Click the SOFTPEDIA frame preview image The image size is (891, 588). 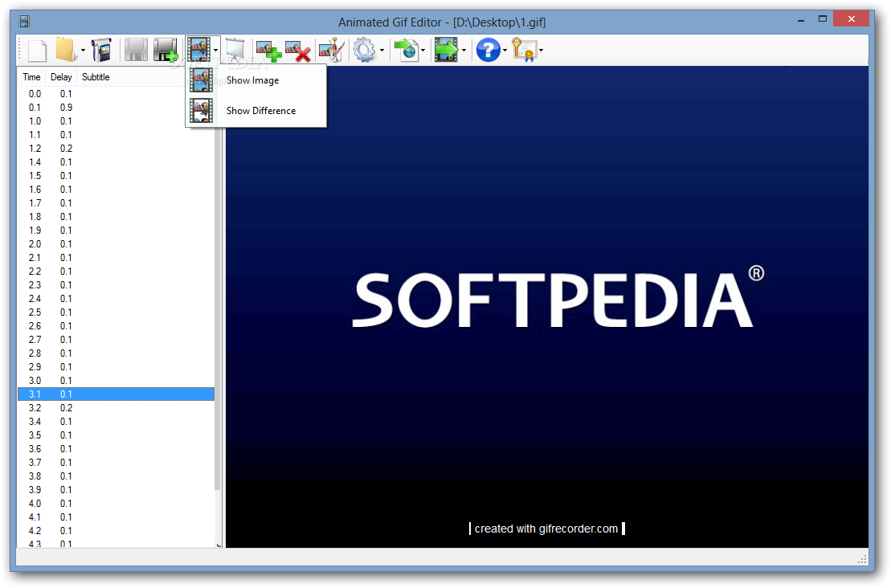click(x=546, y=307)
